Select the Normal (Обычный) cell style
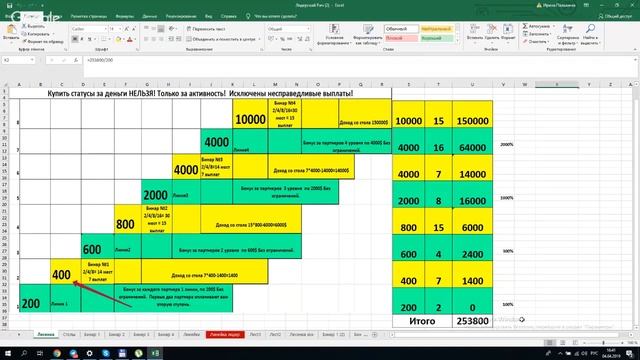 (401, 29)
